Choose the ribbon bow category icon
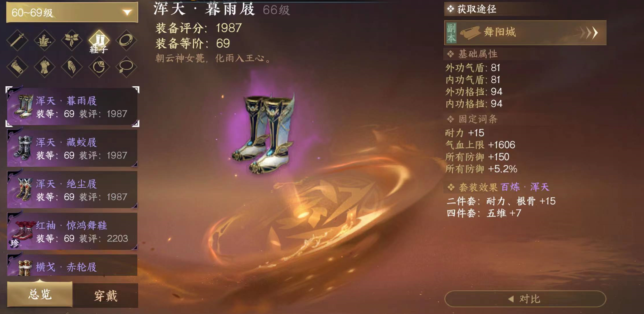This screenshot has height=314, width=644. tap(72, 40)
